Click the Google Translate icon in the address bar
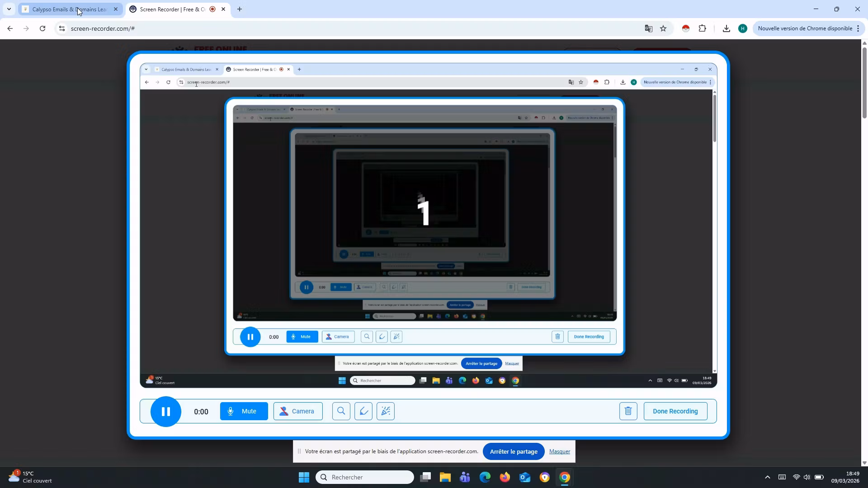The width and height of the screenshot is (868, 488). pos(648,28)
